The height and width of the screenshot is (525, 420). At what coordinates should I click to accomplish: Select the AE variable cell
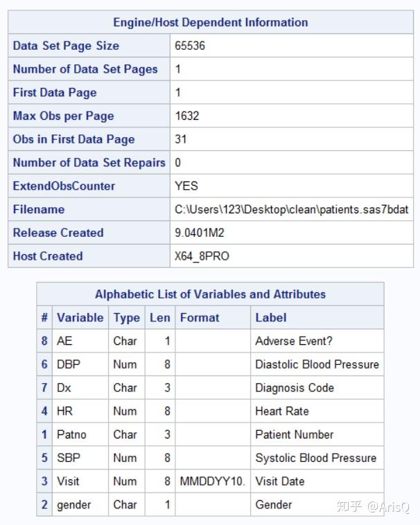point(64,341)
